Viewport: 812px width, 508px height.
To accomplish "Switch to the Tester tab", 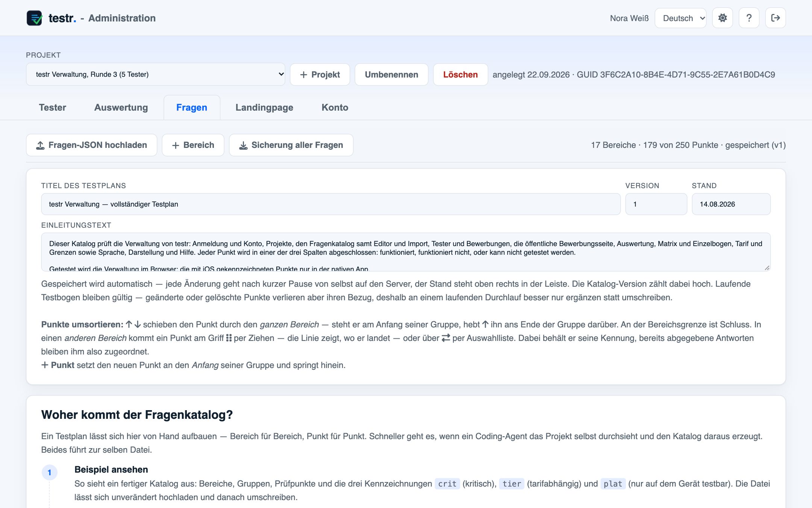I will 53,108.
